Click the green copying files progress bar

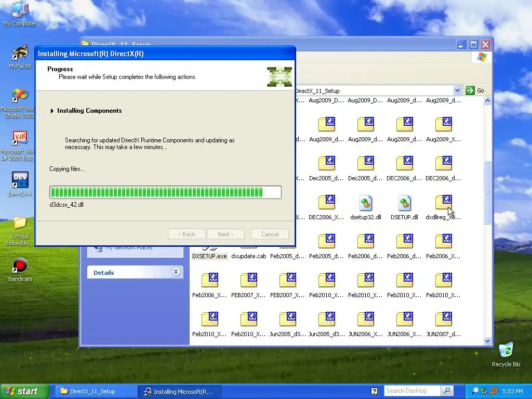pos(165,192)
